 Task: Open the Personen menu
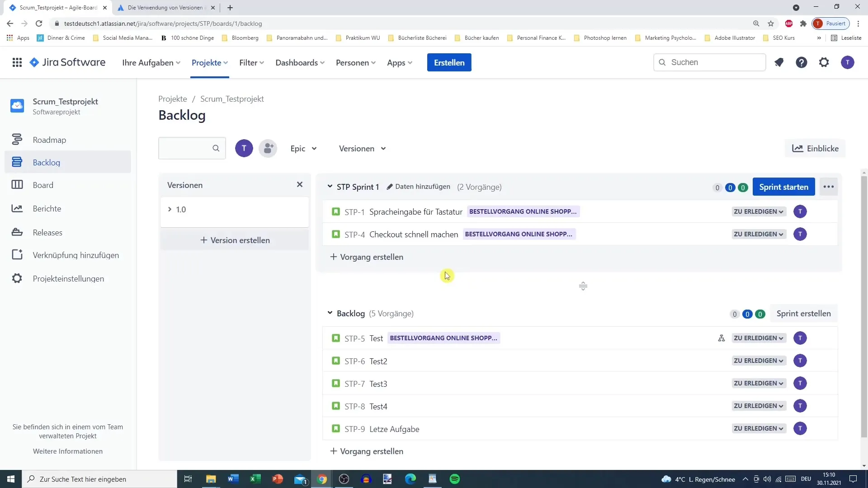(x=356, y=63)
